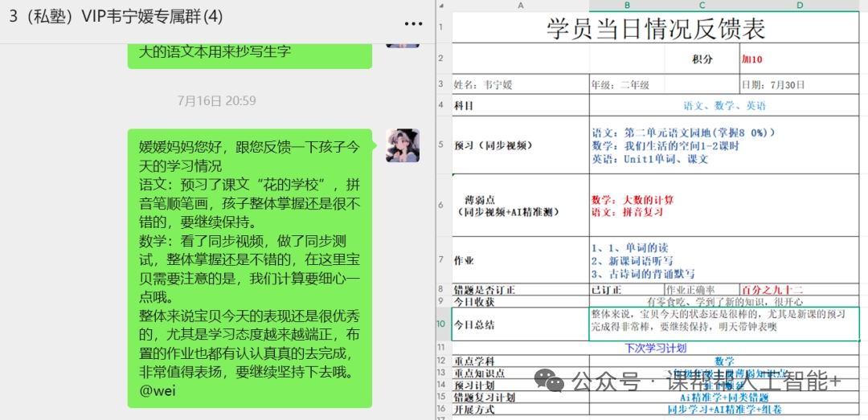Open the three-dot chat options menu

tap(411, 18)
